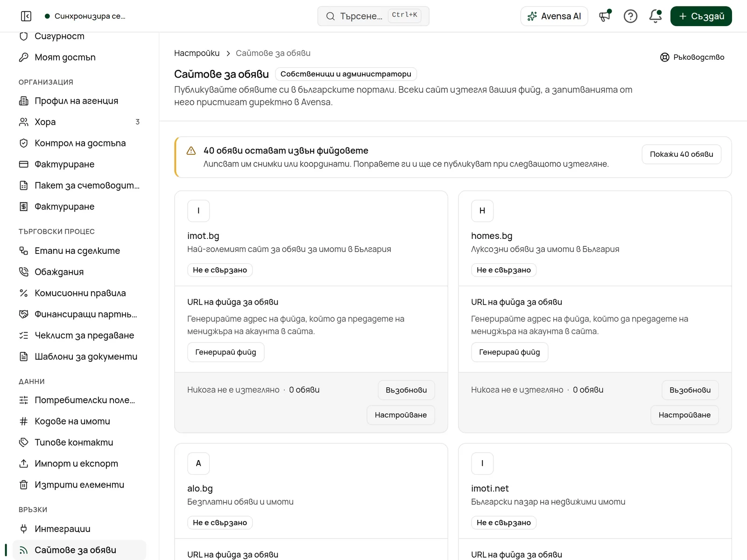This screenshot has width=747, height=560.
Task: Open Пакет за счетоводител in sidebar
Action: [x=79, y=185]
